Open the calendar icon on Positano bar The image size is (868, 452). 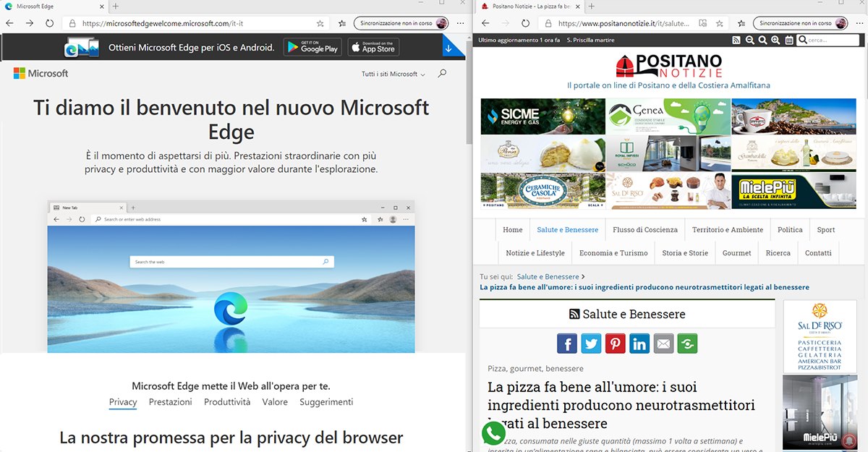pos(789,40)
